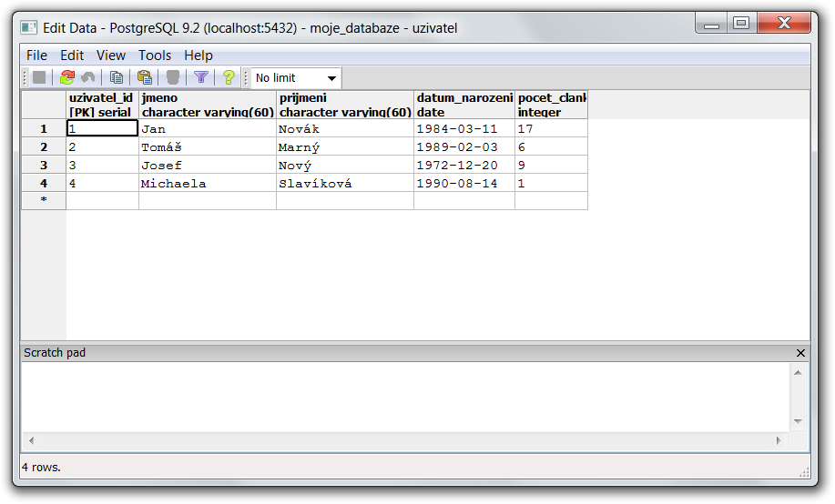Click the Scratch pad scroll down arrow
The width and height of the screenshot is (835, 504).
(798, 421)
